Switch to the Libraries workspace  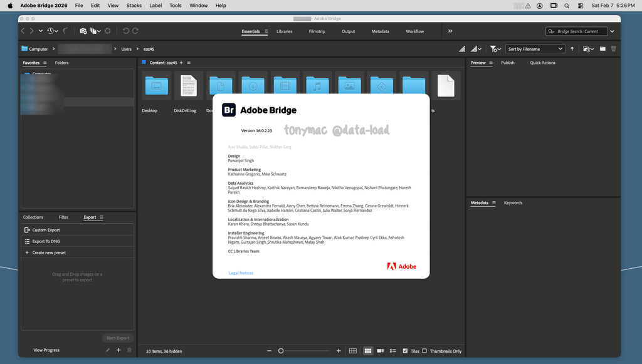[284, 31]
